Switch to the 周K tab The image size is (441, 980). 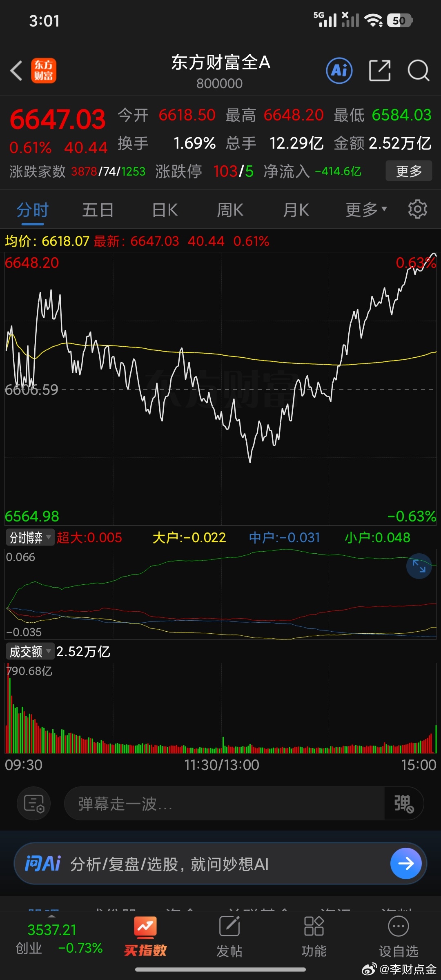(x=230, y=210)
